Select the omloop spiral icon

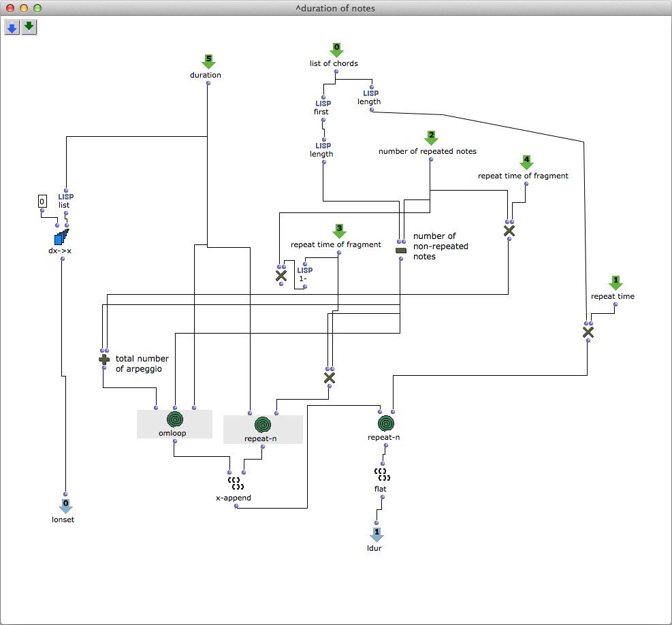coord(175,419)
